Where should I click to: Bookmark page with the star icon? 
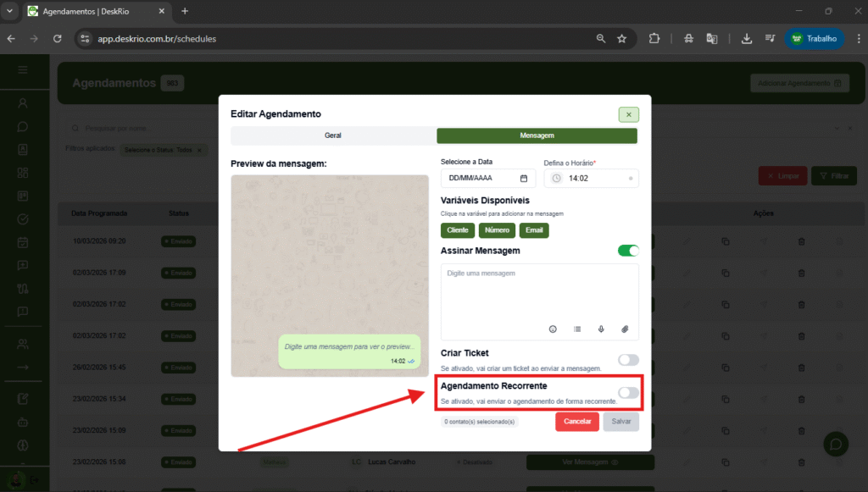[622, 38]
